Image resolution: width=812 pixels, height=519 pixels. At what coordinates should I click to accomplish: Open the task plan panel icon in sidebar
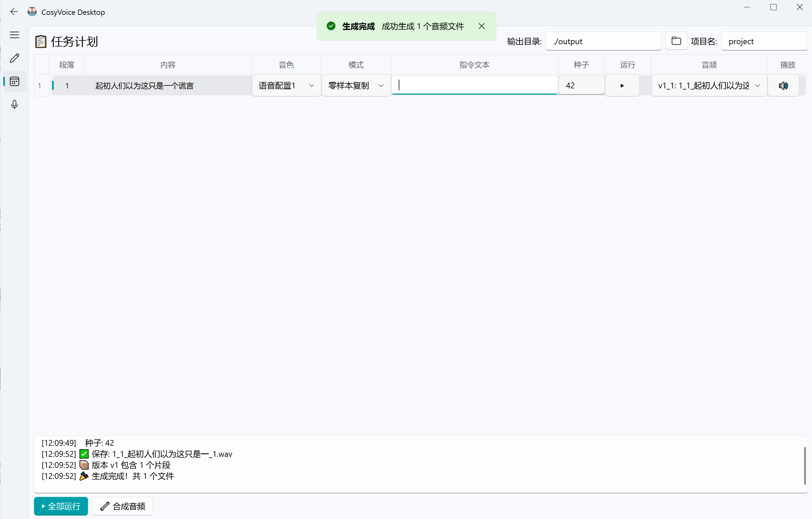14,81
